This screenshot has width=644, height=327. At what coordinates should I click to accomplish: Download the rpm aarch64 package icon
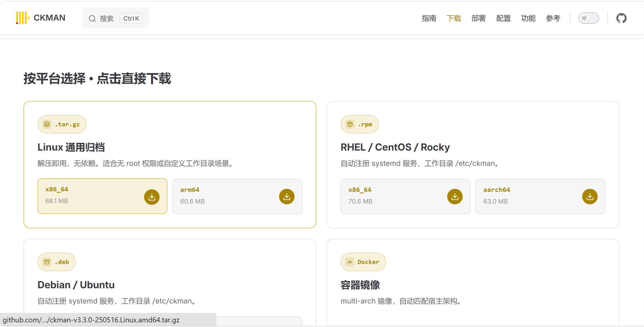[x=590, y=197]
